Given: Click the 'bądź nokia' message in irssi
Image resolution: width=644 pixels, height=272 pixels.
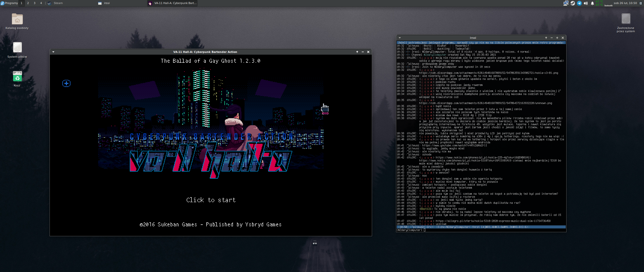Looking at the screenshot, I should [x=443, y=106].
